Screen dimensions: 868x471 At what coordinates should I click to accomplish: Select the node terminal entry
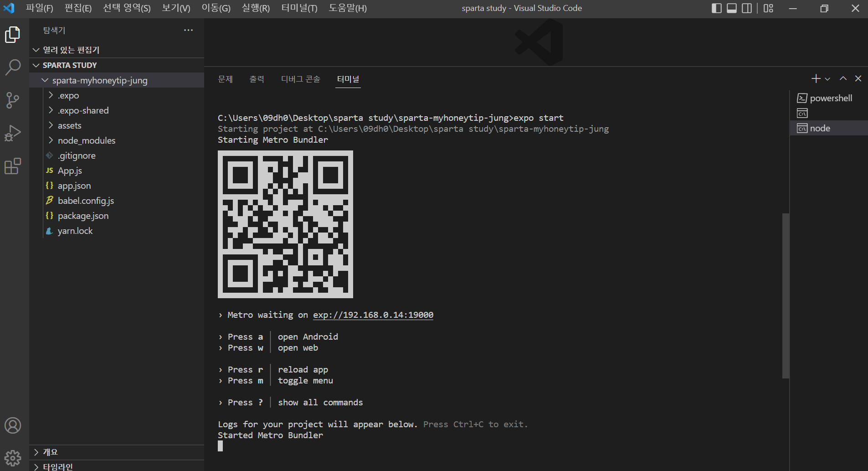click(829, 128)
